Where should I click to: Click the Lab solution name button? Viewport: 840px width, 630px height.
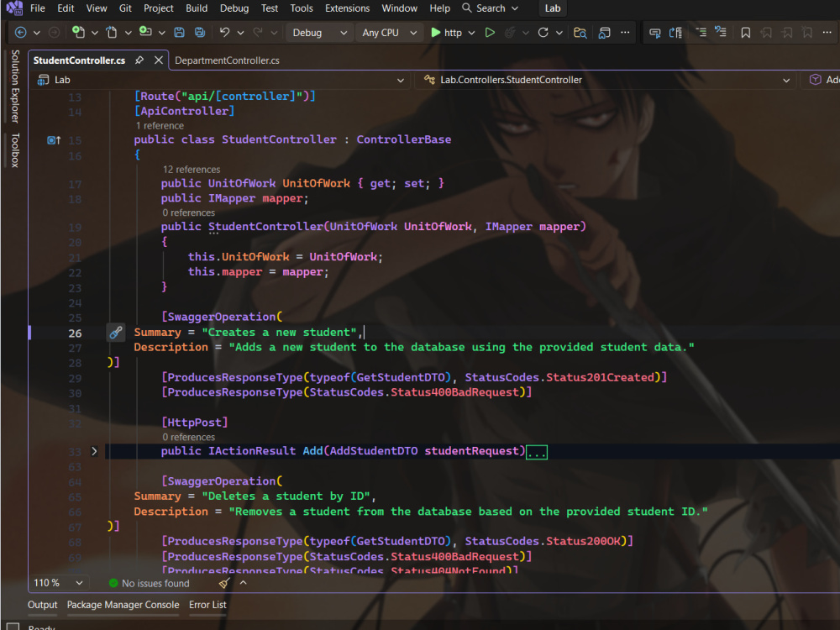(x=553, y=8)
